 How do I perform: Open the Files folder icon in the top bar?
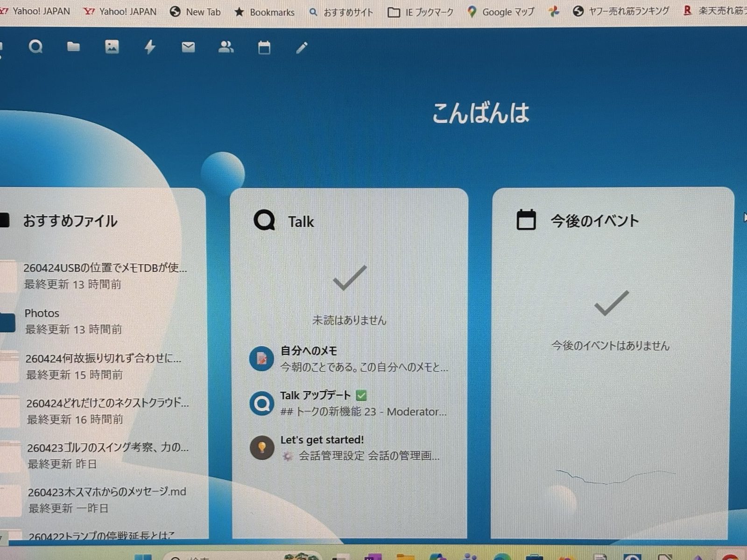pyautogui.click(x=73, y=47)
